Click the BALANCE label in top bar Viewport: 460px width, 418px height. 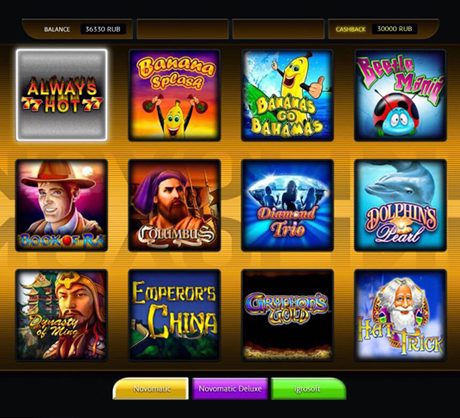(57, 29)
